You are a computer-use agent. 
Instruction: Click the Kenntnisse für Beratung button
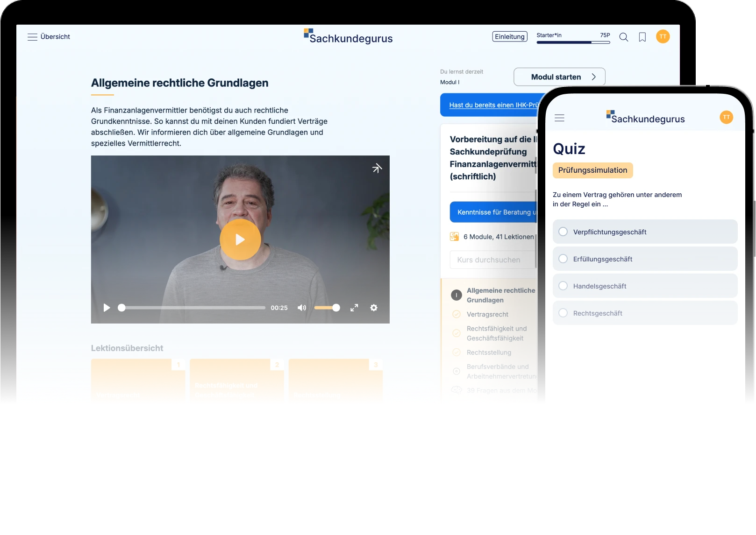(x=493, y=212)
